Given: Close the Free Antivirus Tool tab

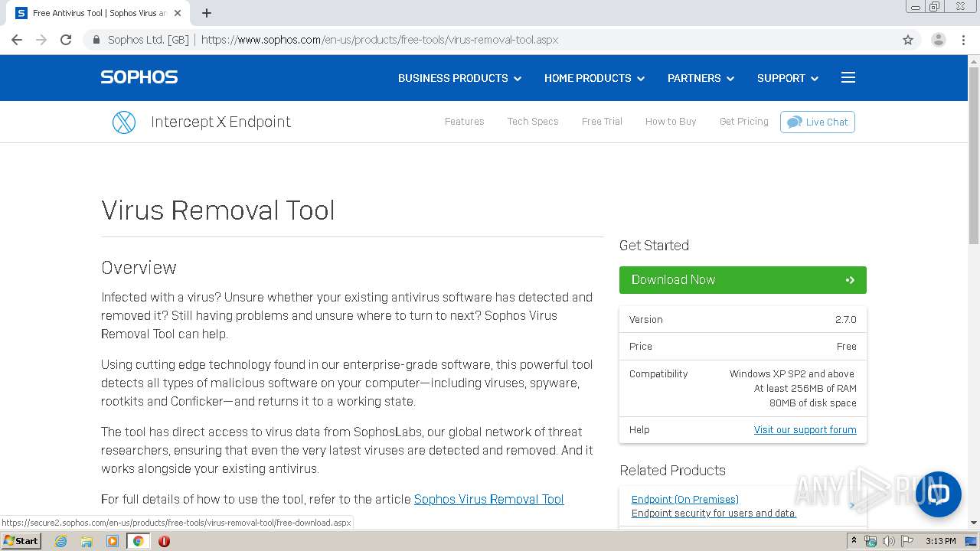Looking at the screenshot, I should coord(178,13).
